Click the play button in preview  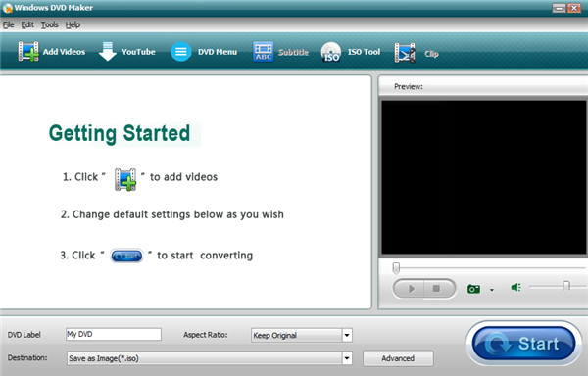coord(410,289)
